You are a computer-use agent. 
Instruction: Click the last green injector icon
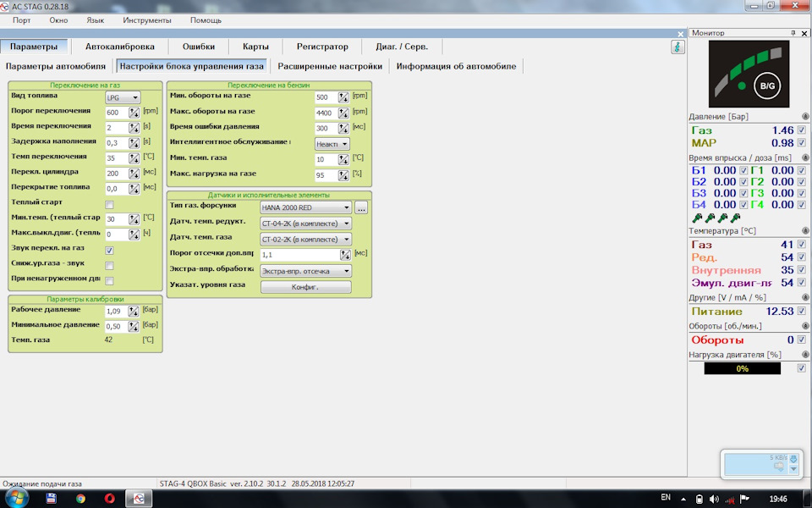[735, 218]
